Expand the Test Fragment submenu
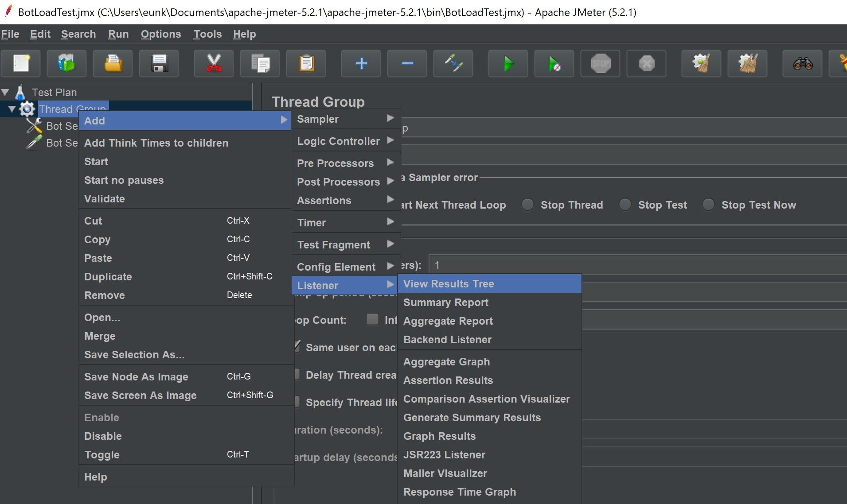Screen dimensions: 847x504 pyautogui.click(x=346, y=244)
